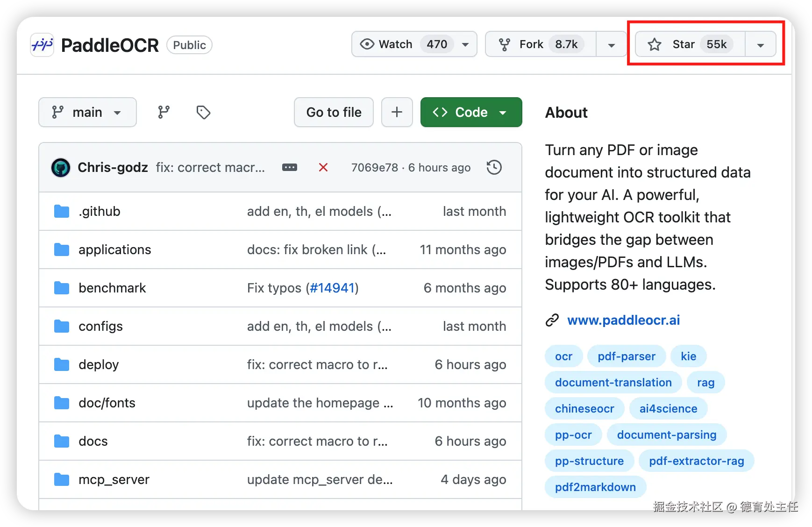The height and width of the screenshot is (527, 812).
Task: Expand the Fork options arrow
Action: tap(611, 45)
